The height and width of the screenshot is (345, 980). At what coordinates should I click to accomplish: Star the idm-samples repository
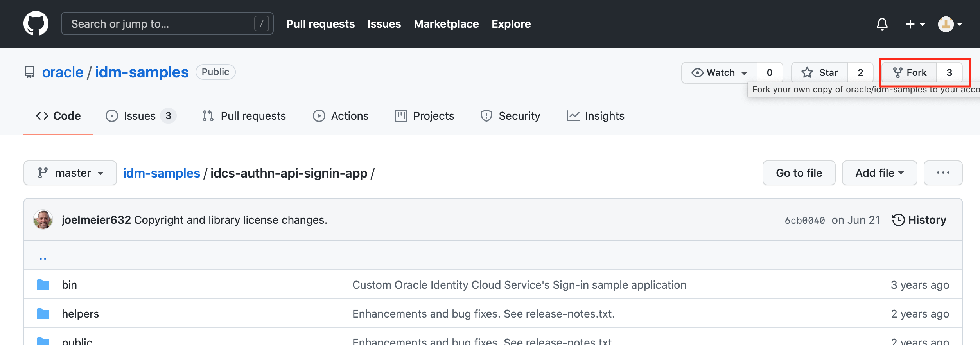click(819, 73)
